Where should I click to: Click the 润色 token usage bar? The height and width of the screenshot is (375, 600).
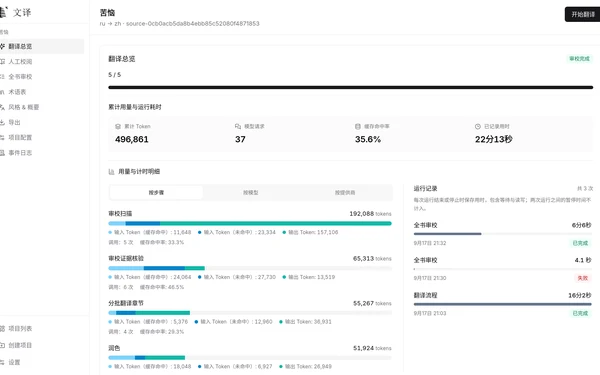[250, 358]
